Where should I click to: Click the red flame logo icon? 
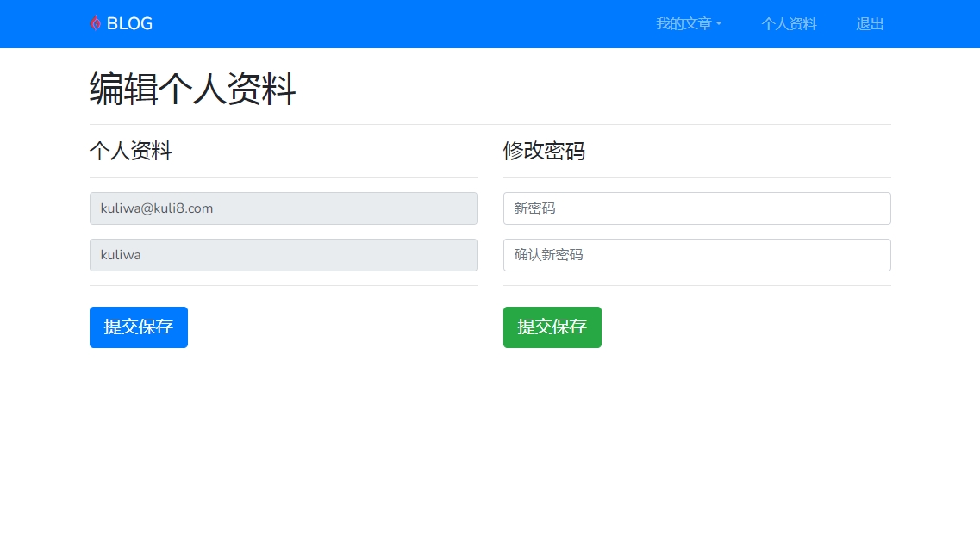tap(96, 23)
